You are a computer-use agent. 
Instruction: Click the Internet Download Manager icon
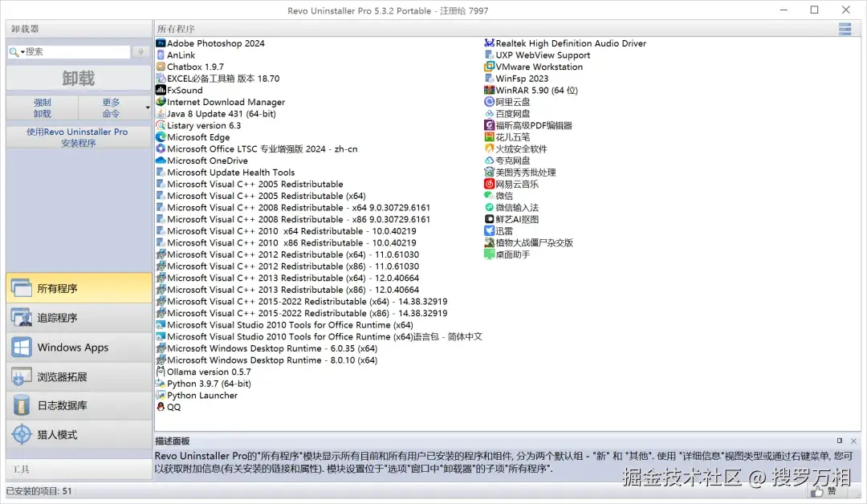point(161,102)
